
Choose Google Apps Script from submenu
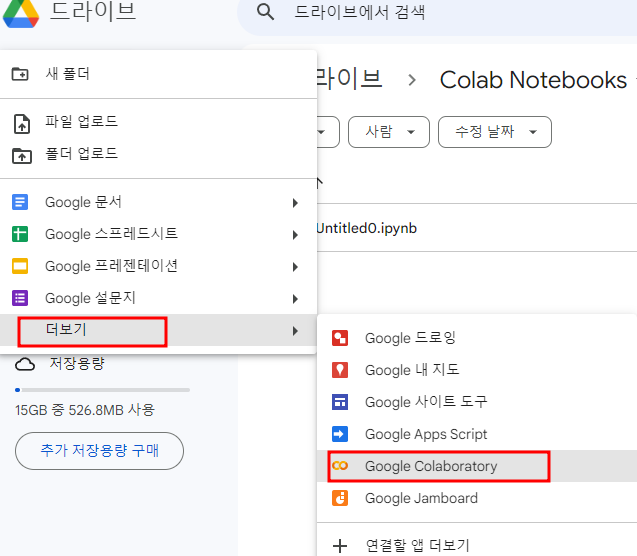point(477,434)
